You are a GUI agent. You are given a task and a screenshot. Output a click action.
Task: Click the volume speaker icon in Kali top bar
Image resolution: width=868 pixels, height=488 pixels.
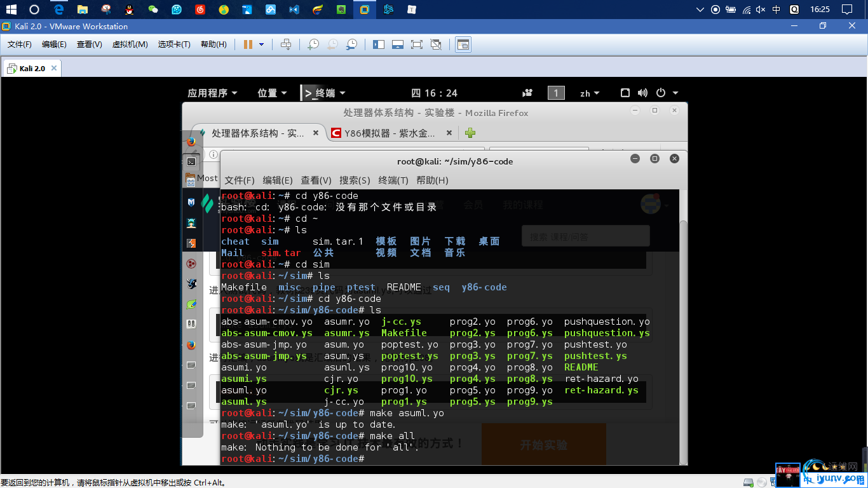click(642, 93)
